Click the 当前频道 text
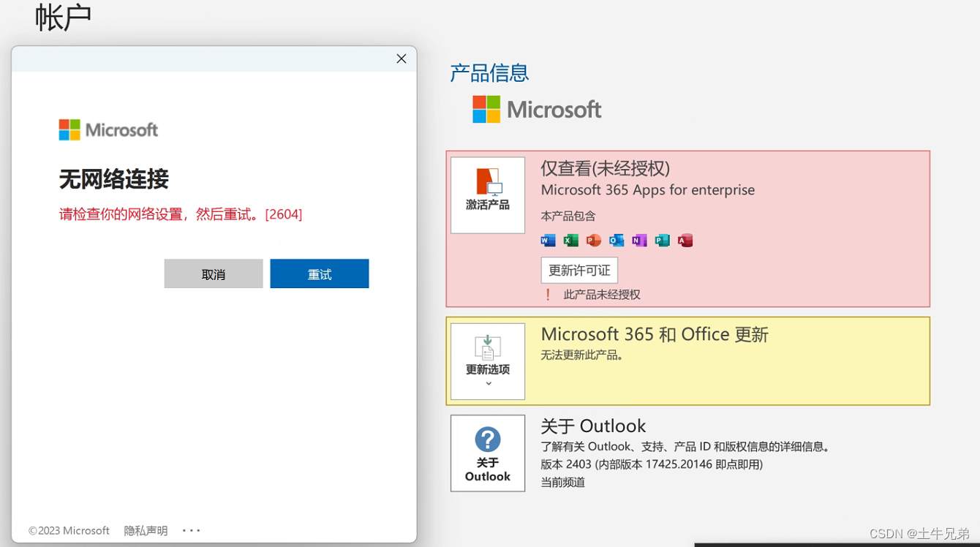This screenshot has width=980, height=547. tap(563, 482)
